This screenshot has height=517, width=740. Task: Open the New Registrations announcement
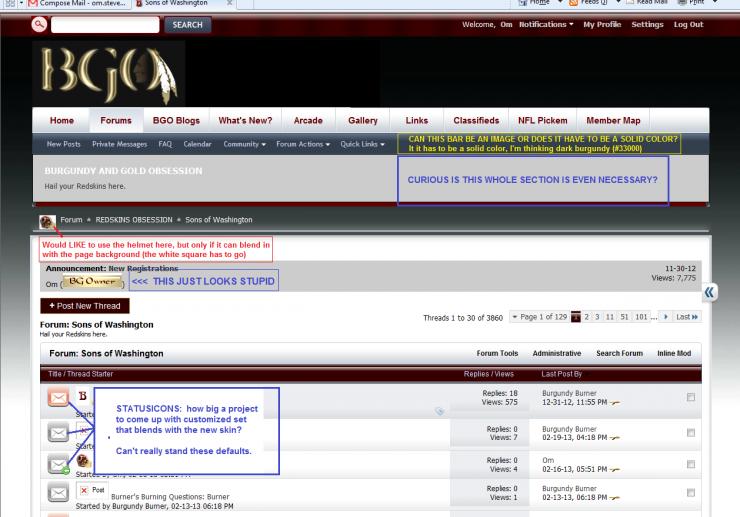(x=143, y=268)
